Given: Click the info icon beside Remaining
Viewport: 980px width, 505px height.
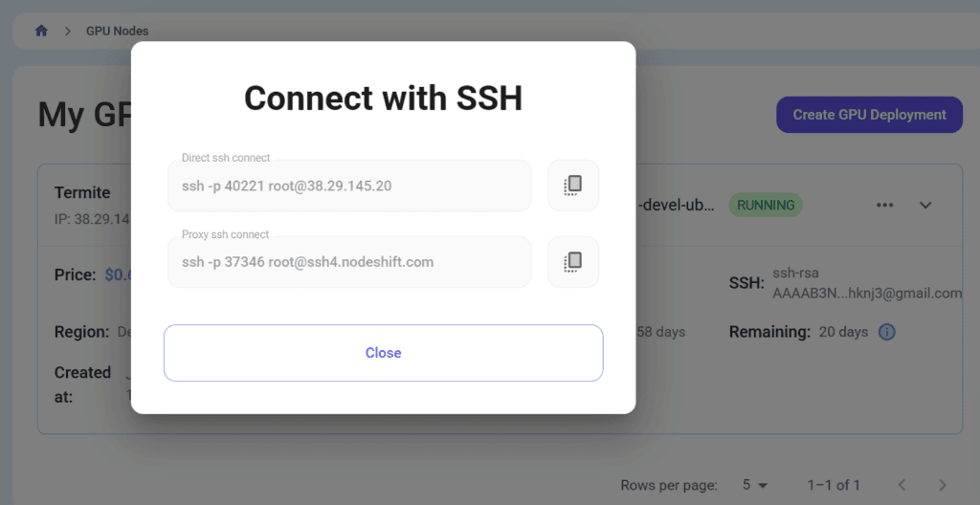Looking at the screenshot, I should pyautogui.click(x=887, y=332).
